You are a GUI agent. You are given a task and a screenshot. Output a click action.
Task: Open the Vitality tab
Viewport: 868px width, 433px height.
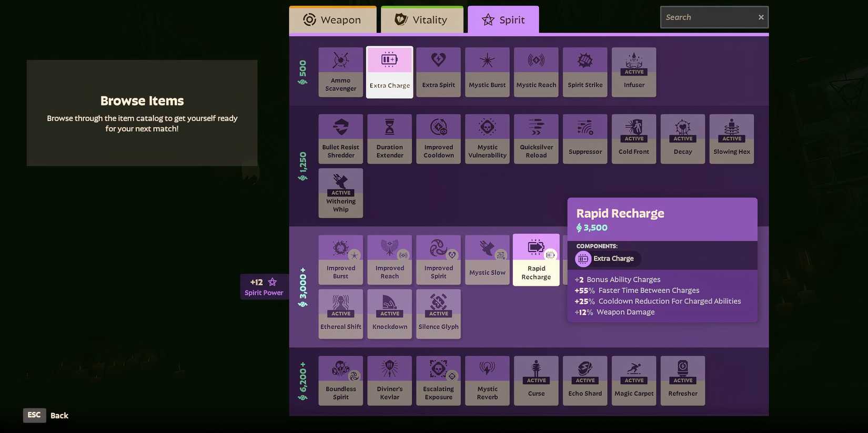(422, 20)
